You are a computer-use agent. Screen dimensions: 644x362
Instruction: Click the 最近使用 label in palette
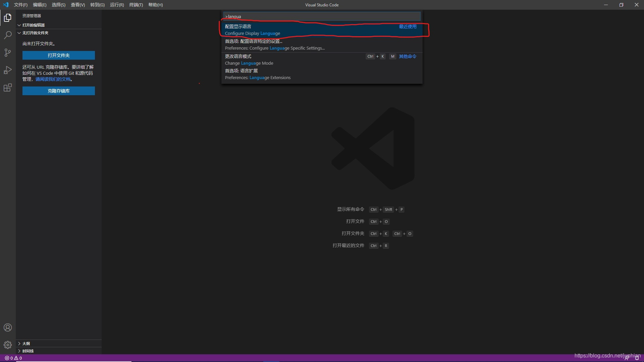[x=408, y=26]
